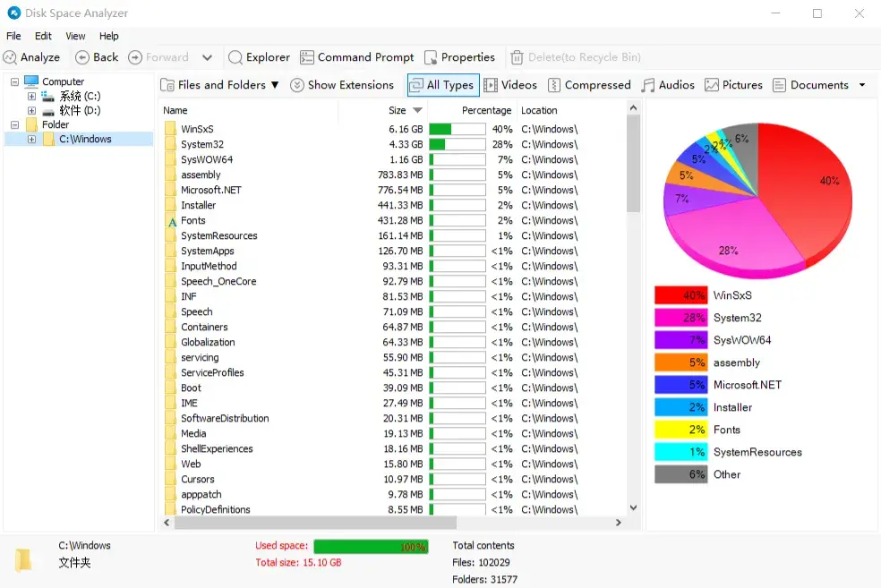Go Back using the arrow icon
The height and width of the screenshot is (588, 881).
[82, 57]
